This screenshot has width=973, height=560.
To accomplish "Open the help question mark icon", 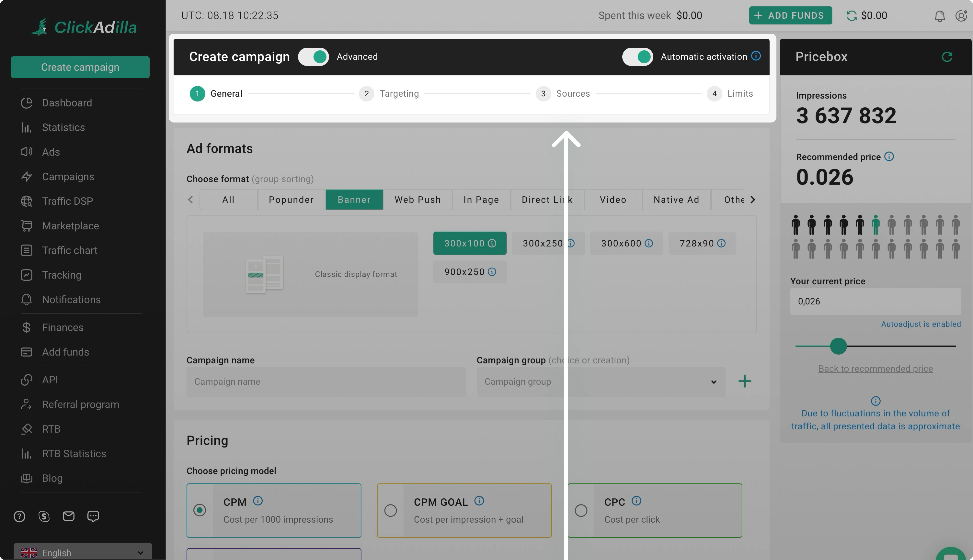I will [x=19, y=516].
